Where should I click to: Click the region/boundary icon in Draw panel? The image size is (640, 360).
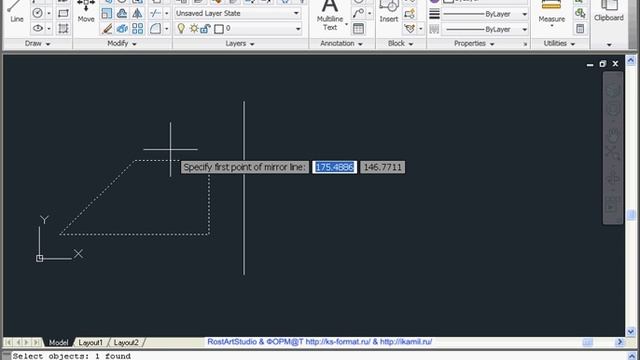point(63,28)
